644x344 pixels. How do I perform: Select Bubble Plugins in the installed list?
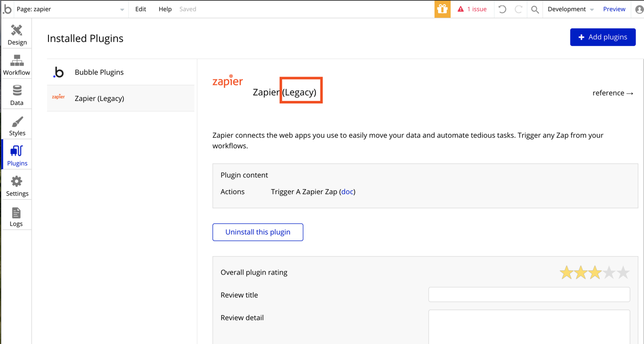point(121,72)
